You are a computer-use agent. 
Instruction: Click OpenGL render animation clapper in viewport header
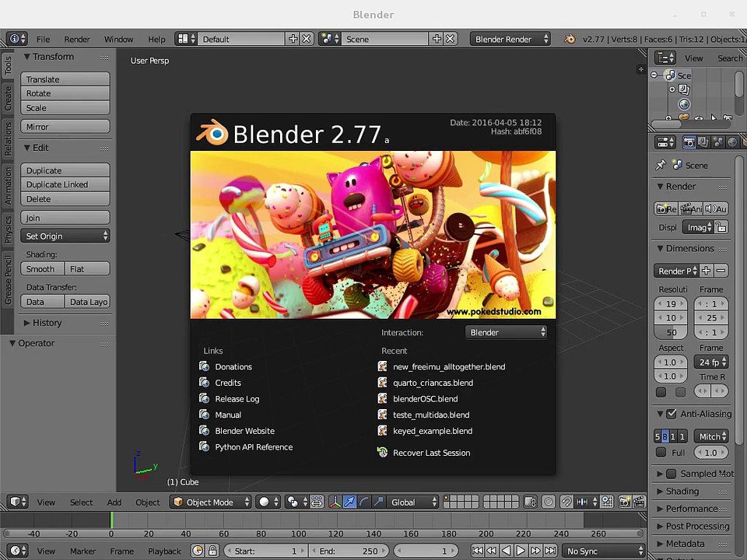(x=638, y=502)
